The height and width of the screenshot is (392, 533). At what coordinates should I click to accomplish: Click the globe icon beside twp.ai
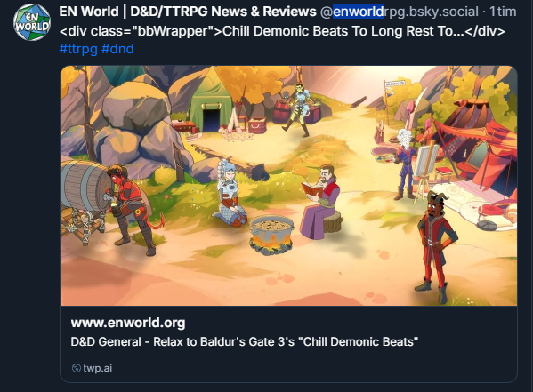(77, 368)
